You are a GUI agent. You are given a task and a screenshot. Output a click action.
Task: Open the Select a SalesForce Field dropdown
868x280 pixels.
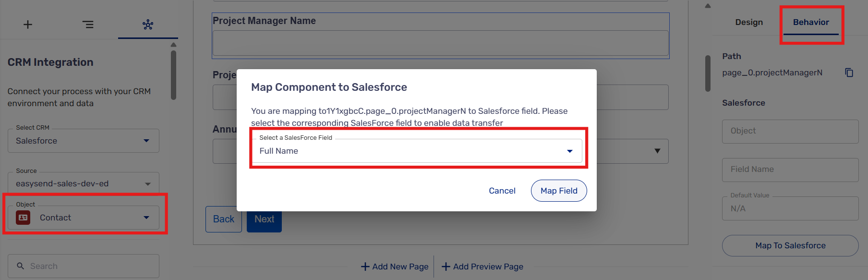click(569, 151)
